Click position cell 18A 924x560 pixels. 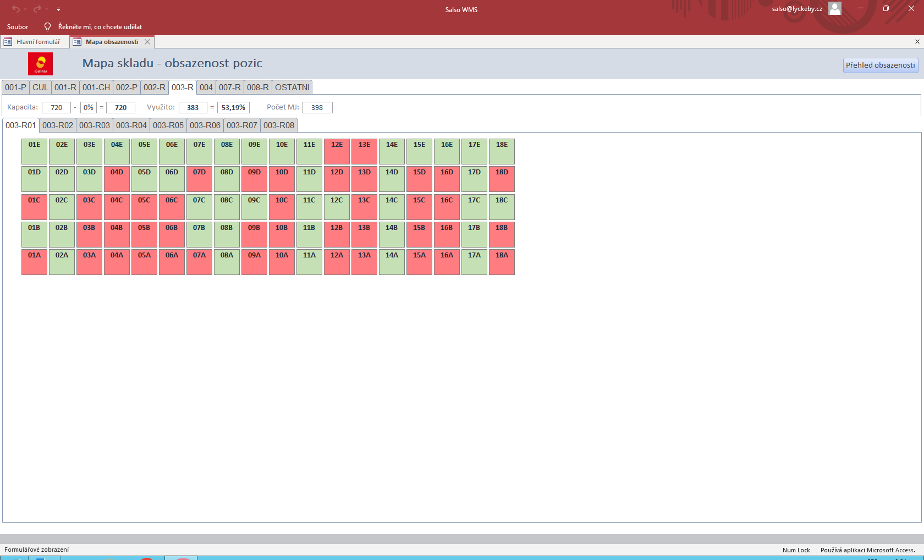click(502, 262)
